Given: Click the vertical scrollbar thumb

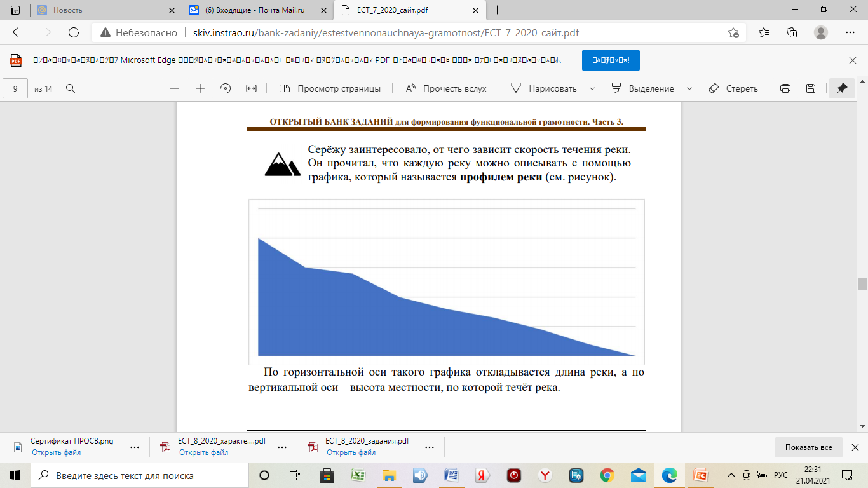Looking at the screenshot, I should [862, 283].
